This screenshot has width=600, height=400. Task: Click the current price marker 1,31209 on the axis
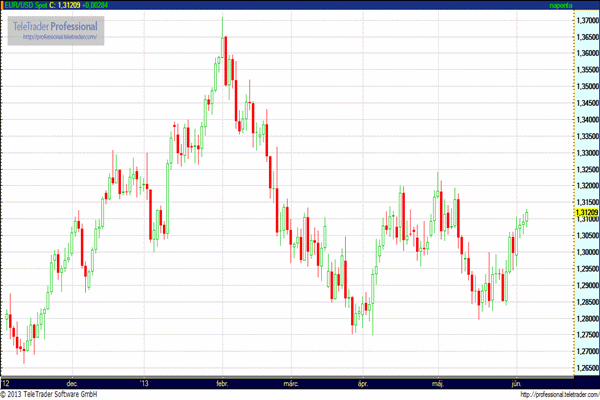click(x=586, y=213)
